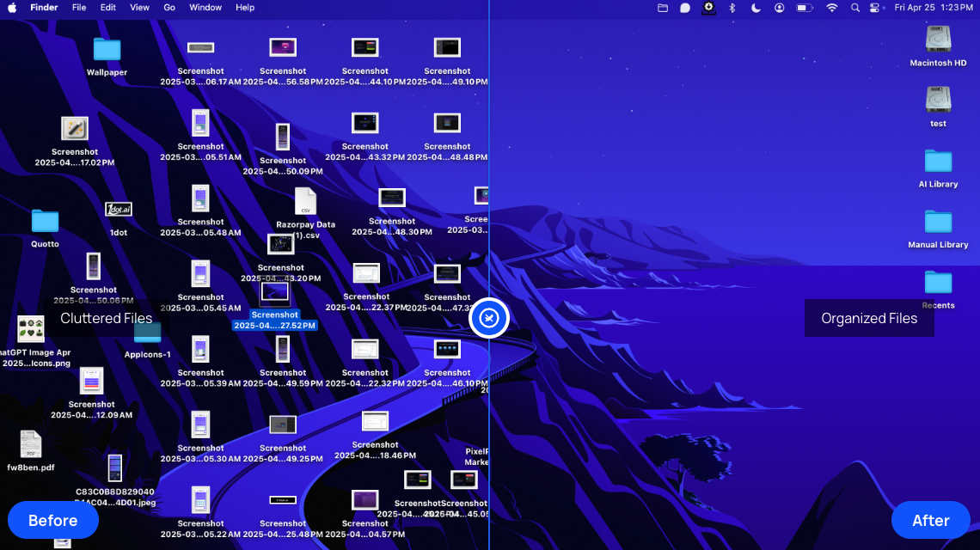Toggle Bluetooth from the menu bar
The height and width of the screenshot is (550, 980).
732,8
